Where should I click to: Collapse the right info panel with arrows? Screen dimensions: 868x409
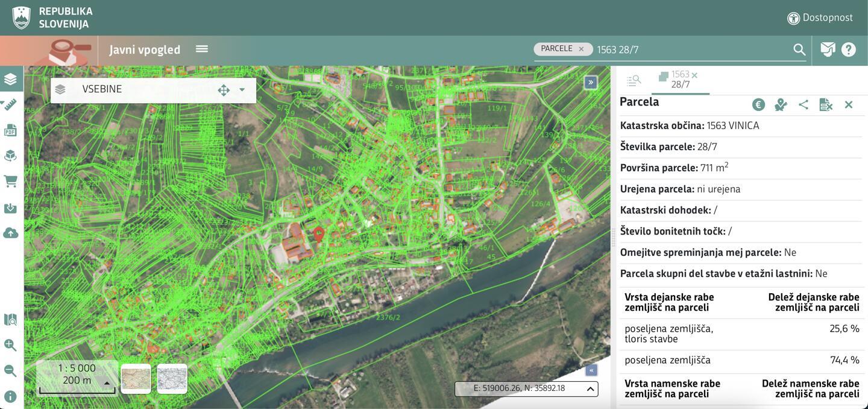pos(591,82)
